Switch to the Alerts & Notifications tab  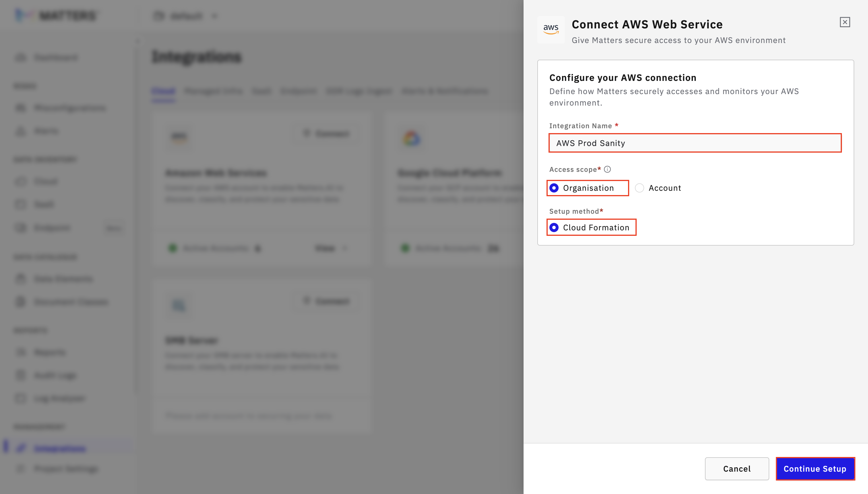coord(445,91)
